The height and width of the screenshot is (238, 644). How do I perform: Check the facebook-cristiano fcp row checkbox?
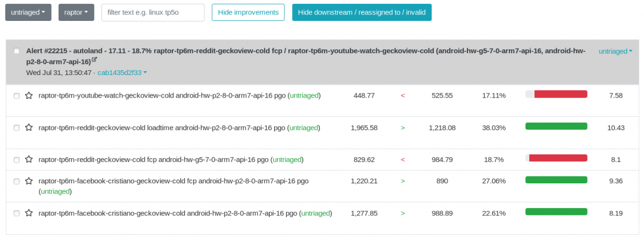pos(17,181)
